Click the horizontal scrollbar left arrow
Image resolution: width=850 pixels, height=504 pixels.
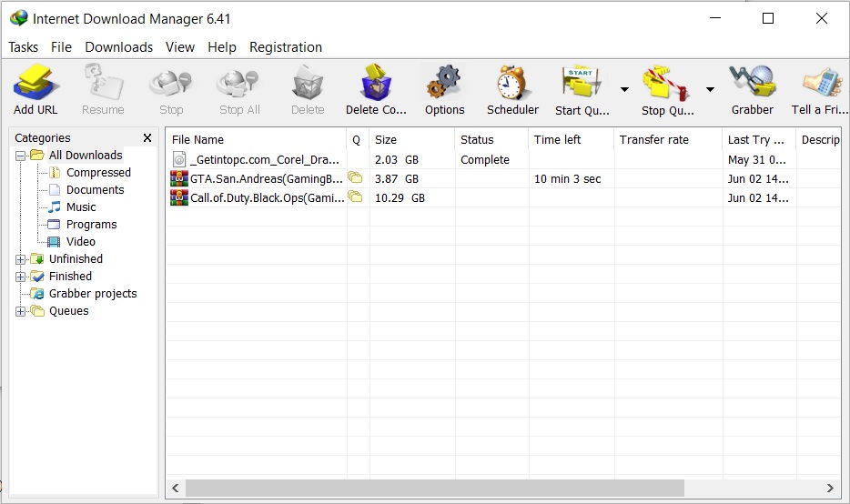[176, 488]
